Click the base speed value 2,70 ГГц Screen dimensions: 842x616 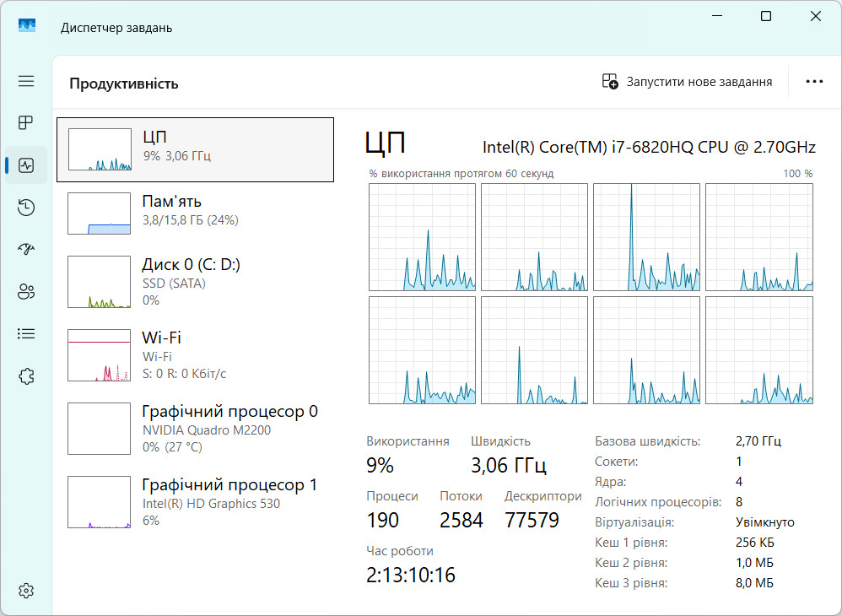coord(758,441)
